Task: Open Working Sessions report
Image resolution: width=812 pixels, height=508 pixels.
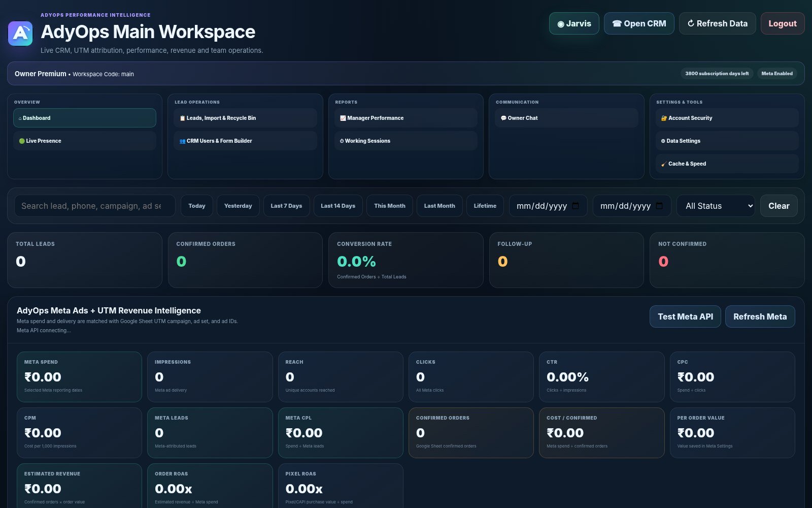Action: (405, 141)
